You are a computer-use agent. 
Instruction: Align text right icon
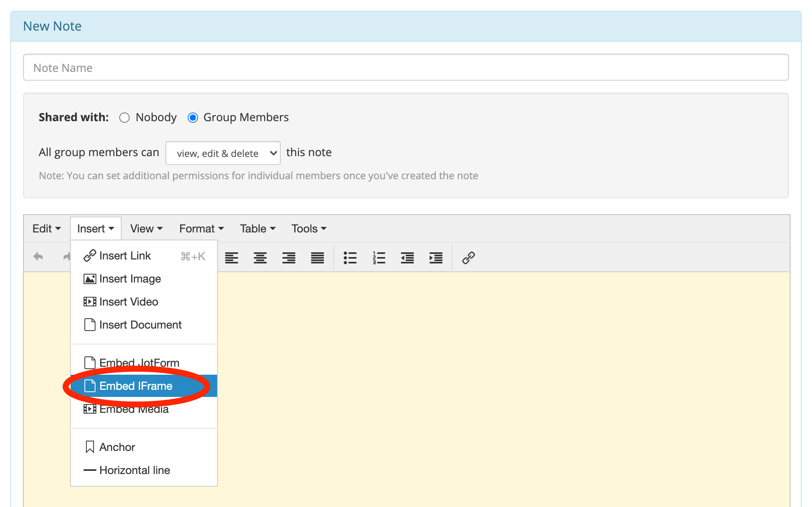[x=289, y=258]
